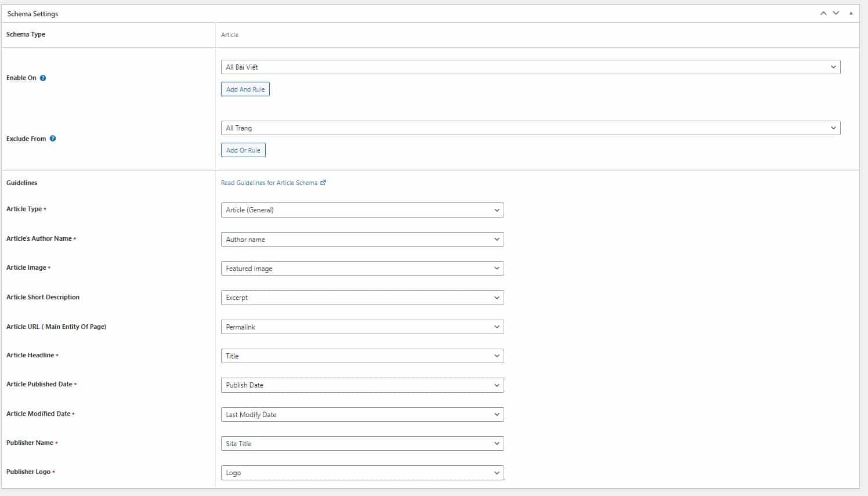
Task: Click the Article Published Date label
Action: coord(39,384)
